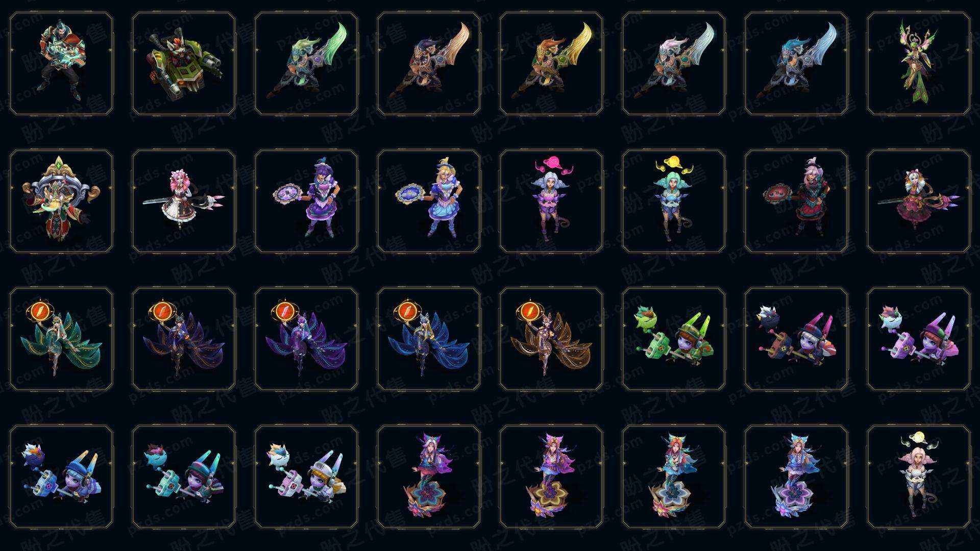
Task: Choose the lilac-purple hammer yordle chroma
Action: click(919, 339)
